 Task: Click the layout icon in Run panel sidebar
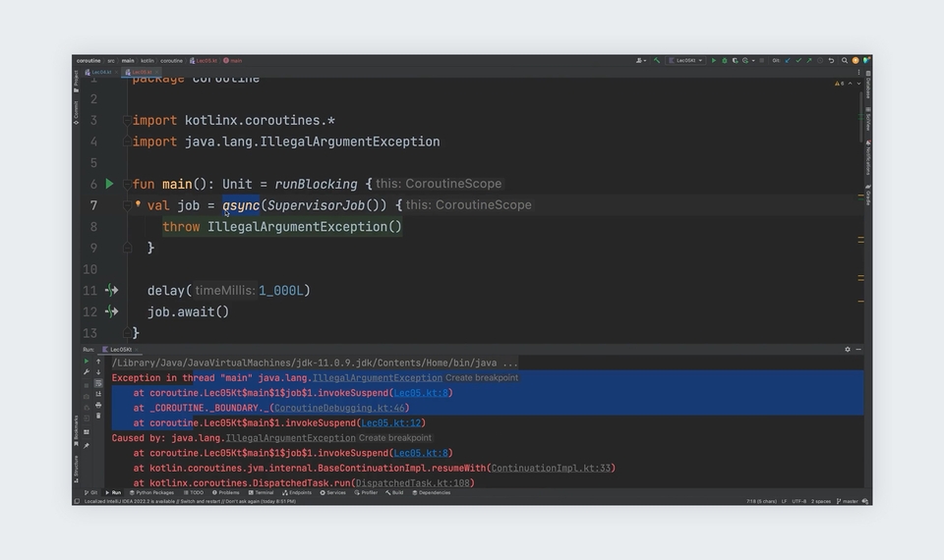87,432
